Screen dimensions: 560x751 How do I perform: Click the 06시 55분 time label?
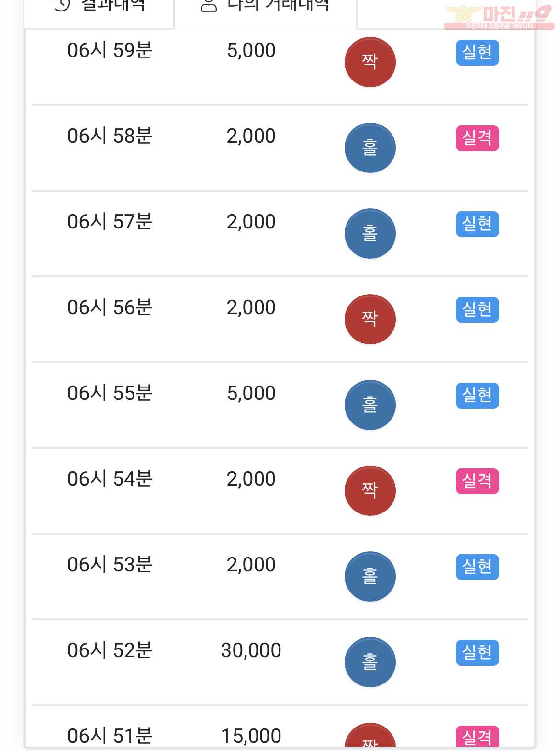click(110, 393)
